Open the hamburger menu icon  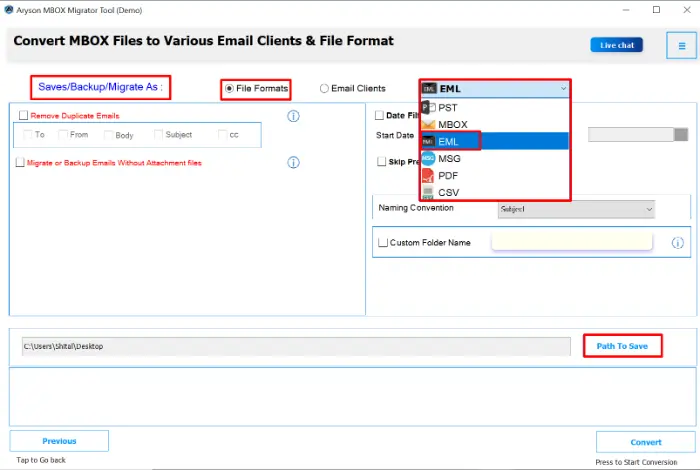pyautogui.click(x=681, y=45)
